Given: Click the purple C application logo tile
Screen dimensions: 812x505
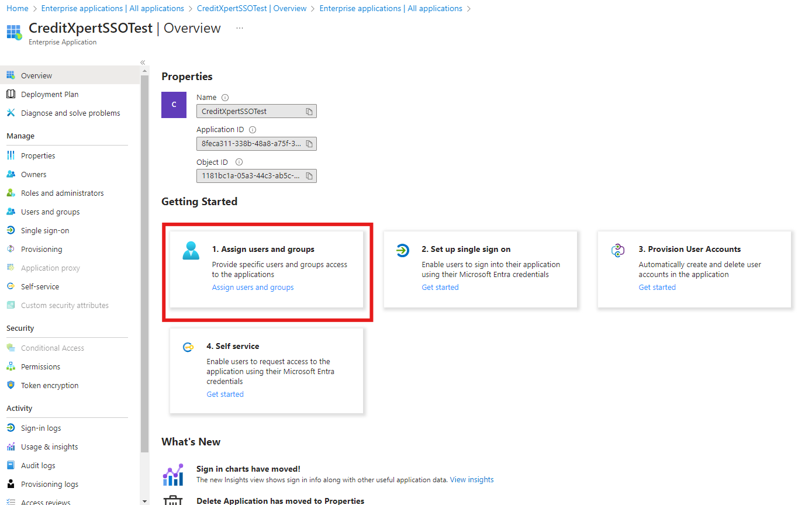Looking at the screenshot, I should (174, 105).
